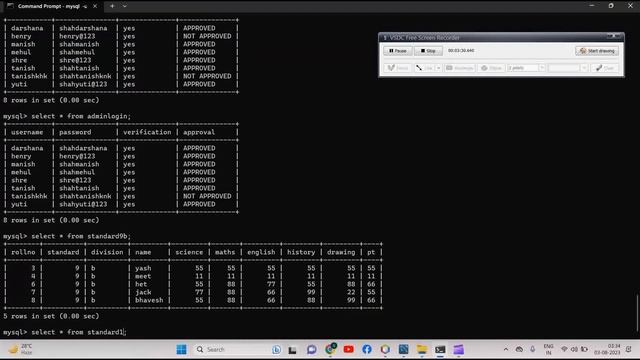Click the microphone tray icon
Image resolution: width=640 pixels, height=360 pixels.
533,349
